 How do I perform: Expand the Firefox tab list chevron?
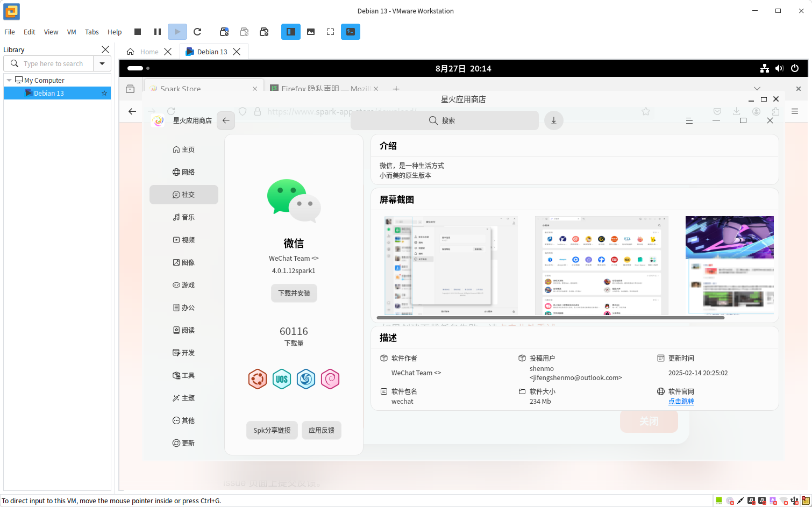tap(757, 89)
